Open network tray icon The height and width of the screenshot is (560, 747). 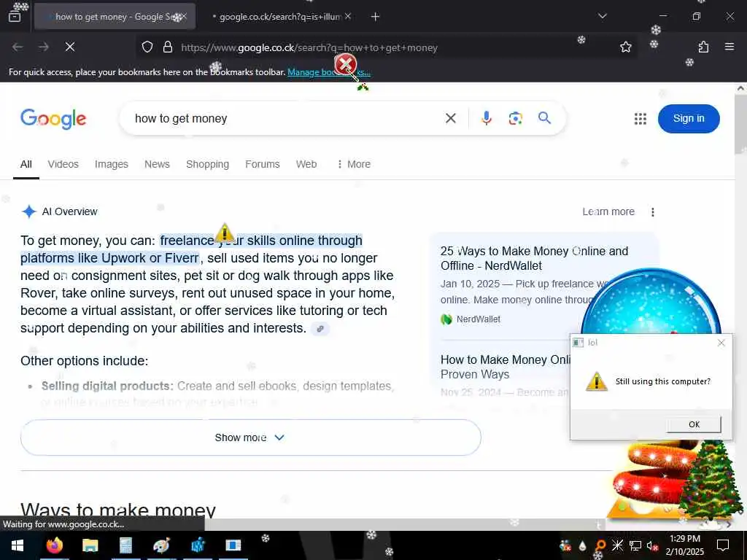[635, 545]
